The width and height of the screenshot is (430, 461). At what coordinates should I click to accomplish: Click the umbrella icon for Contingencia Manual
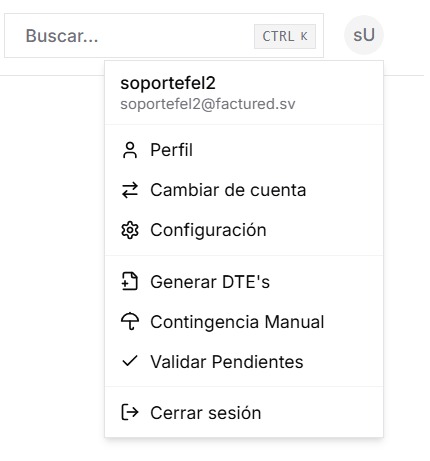tap(130, 322)
